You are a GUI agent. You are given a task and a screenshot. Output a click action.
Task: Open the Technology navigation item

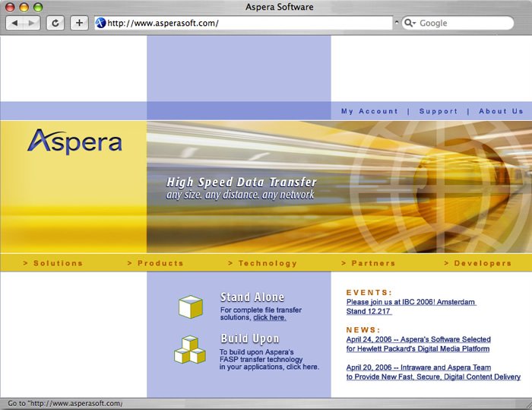(x=263, y=263)
